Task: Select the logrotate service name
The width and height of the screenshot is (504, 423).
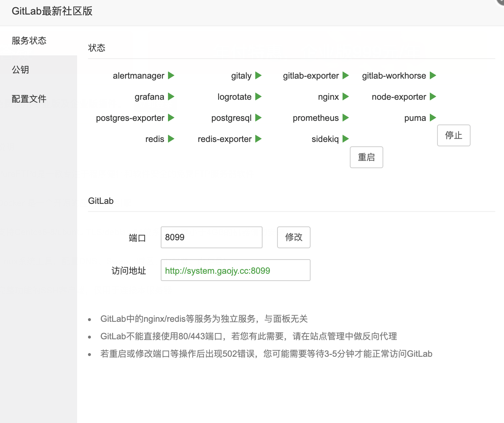Action: click(235, 97)
